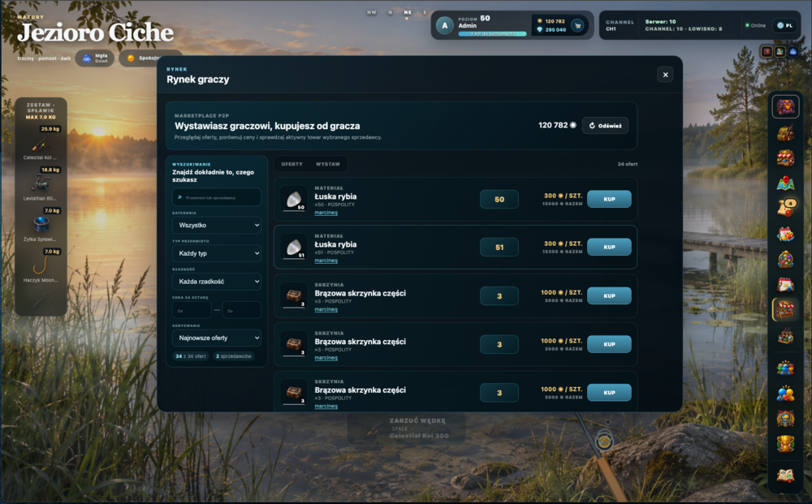
Task: Open the gold trophy sidebar icon
Action: tap(785, 443)
